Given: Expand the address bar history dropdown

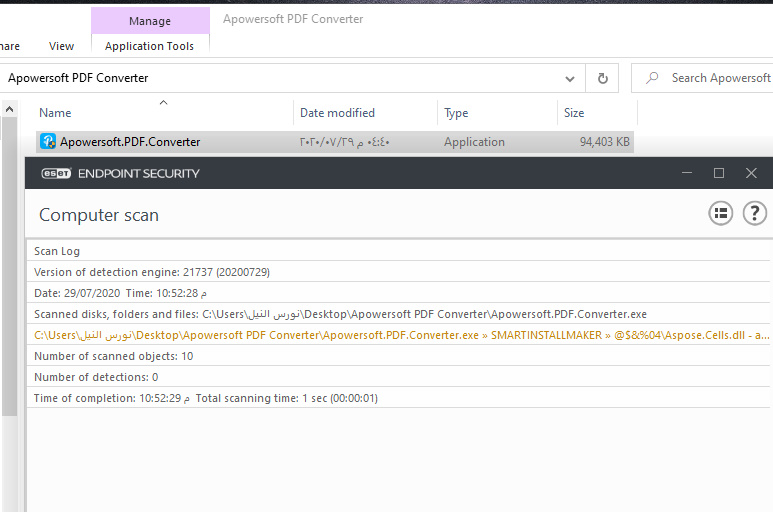Looking at the screenshot, I should pos(570,78).
